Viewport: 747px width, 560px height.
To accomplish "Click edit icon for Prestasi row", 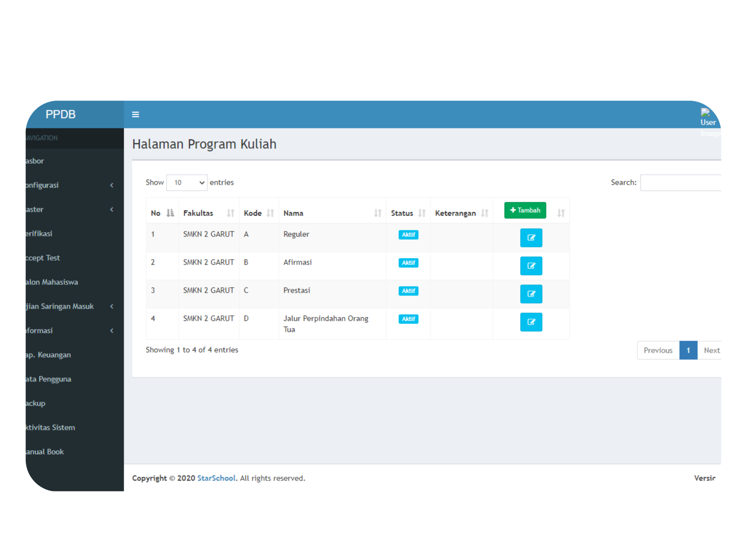I will [531, 294].
